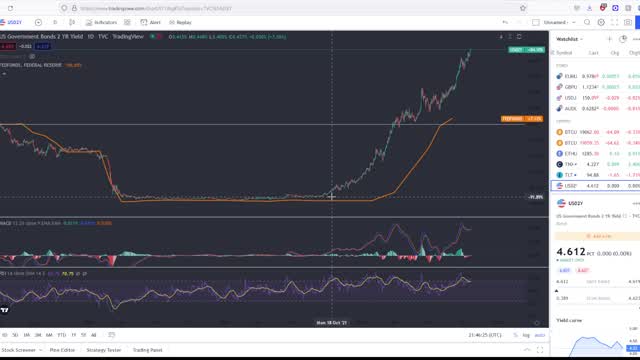Open indicator templates grid icon
This screenshot has height=360, width=640.
127,22
